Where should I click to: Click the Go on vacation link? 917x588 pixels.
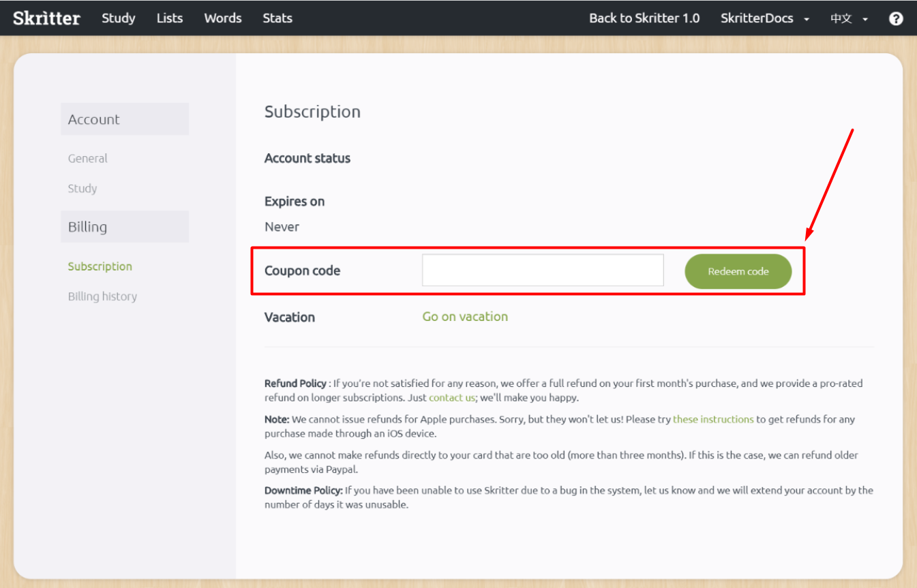point(465,317)
